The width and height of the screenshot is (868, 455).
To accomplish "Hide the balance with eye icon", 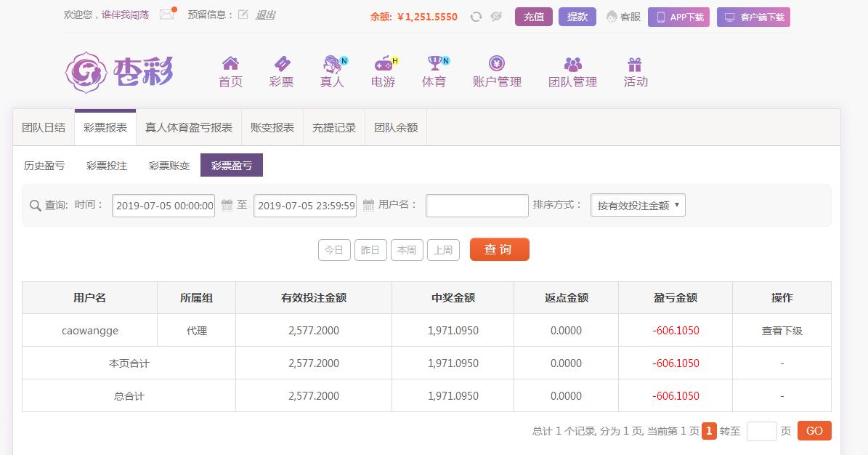I will [x=497, y=17].
